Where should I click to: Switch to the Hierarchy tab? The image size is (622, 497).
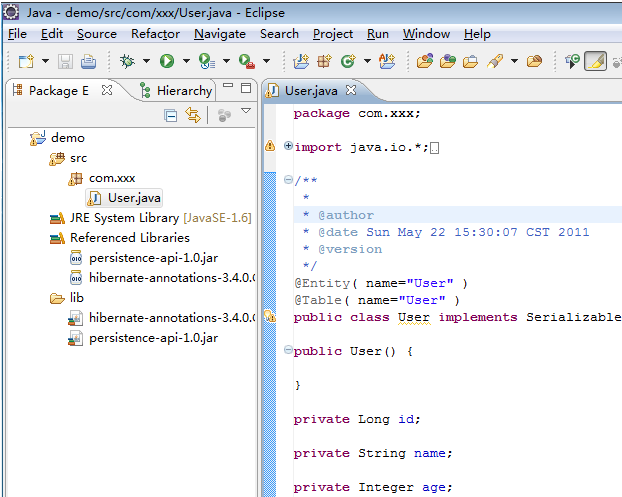click(x=182, y=91)
